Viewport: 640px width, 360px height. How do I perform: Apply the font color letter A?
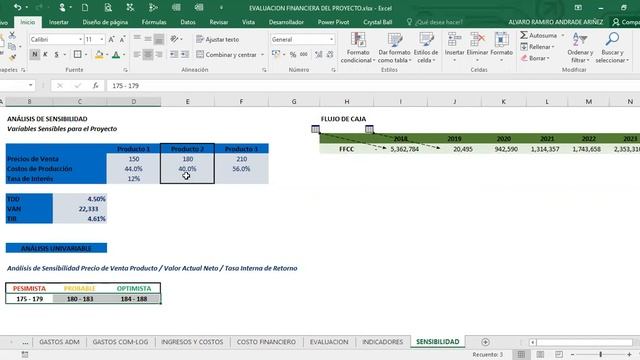coord(116,54)
